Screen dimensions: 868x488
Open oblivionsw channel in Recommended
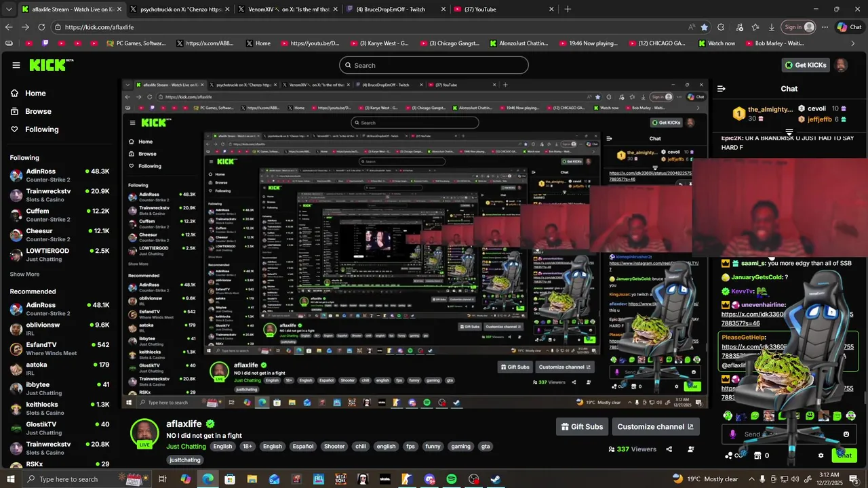60,329
